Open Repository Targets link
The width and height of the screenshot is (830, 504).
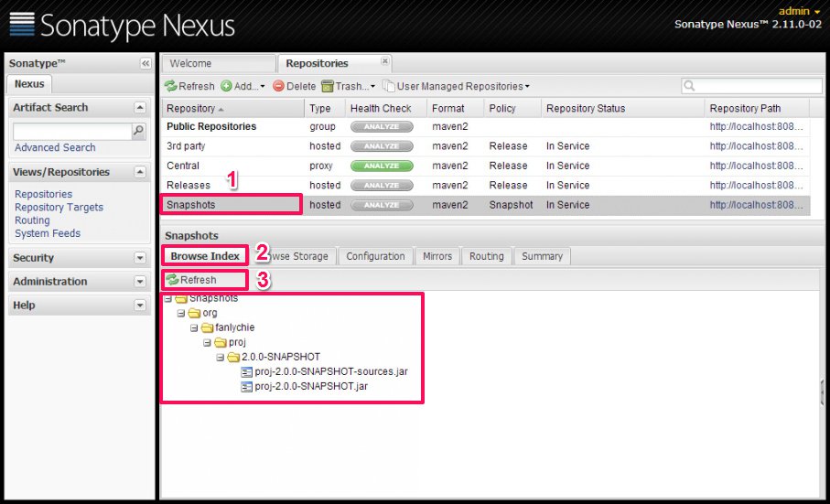59,208
